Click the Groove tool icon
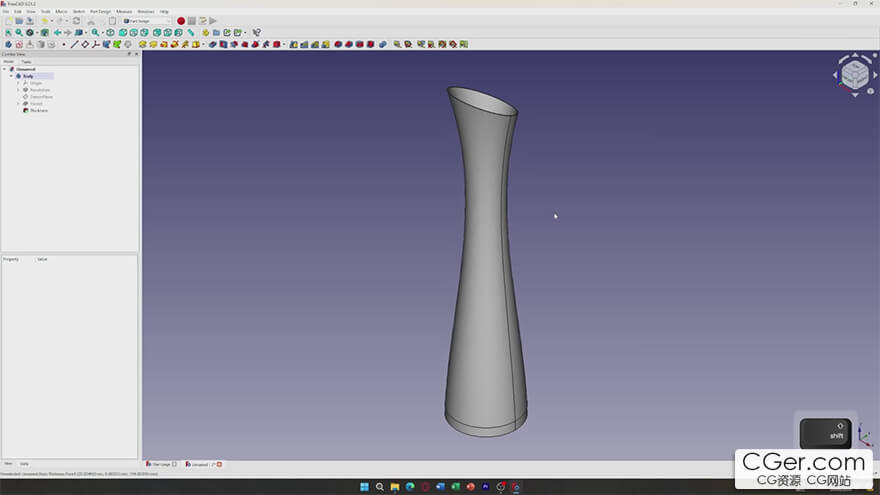The width and height of the screenshot is (880, 495). tap(234, 44)
